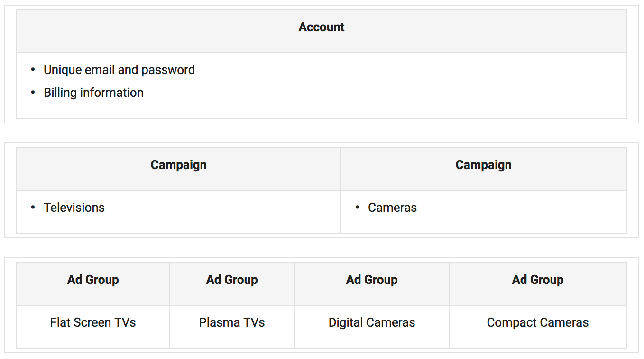This screenshot has height=359, width=644.
Task: Select the Cameras campaign item
Action: tap(392, 208)
